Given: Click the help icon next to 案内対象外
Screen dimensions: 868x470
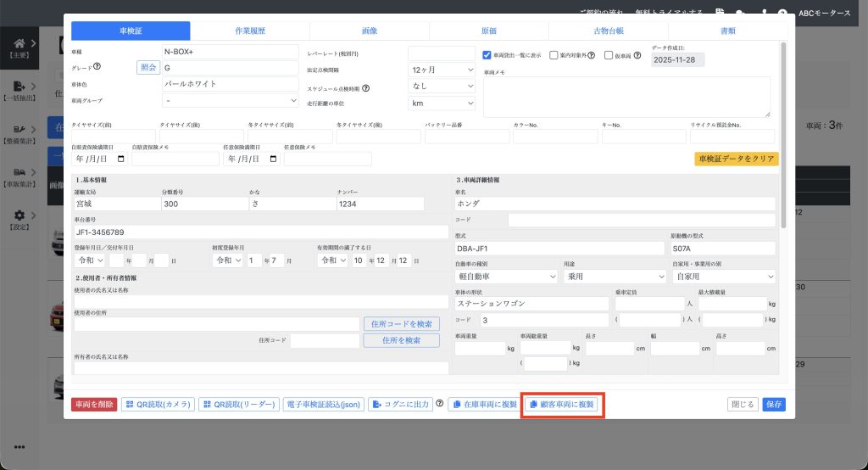Looking at the screenshot, I should (x=591, y=56).
